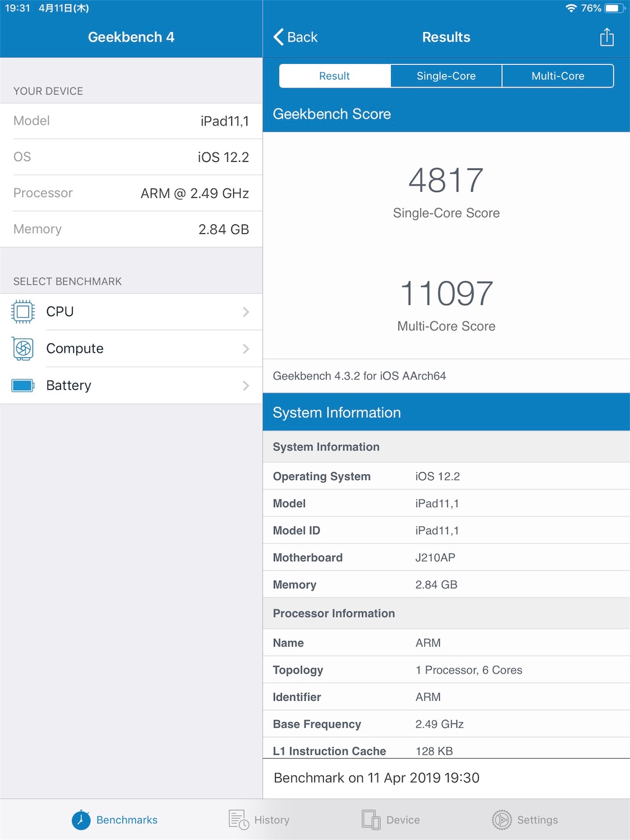The height and width of the screenshot is (840, 630).
Task: Open the Settings gear icon
Action: point(502,820)
